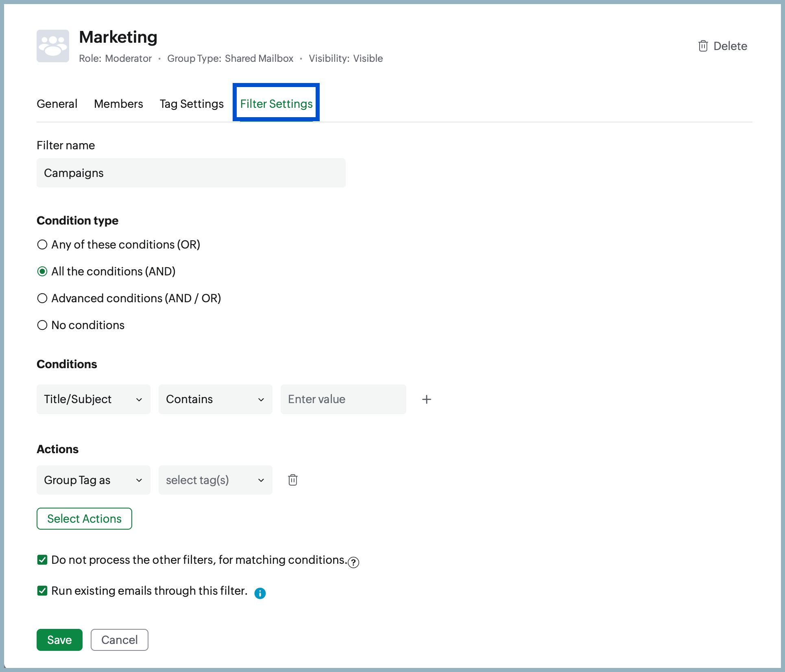
Task: Select All the conditions (AND) radio
Action: point(42,271)
